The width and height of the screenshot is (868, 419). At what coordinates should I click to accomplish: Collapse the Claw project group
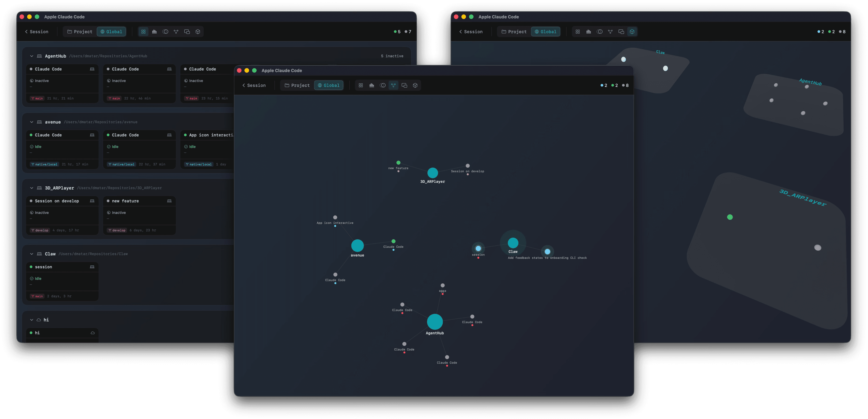(x=32, y=254)
